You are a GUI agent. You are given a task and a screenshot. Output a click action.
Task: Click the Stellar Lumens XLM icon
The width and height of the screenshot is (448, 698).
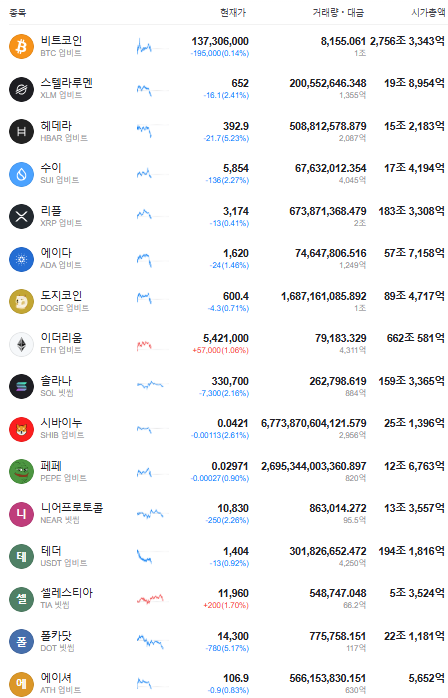point(21,89)
